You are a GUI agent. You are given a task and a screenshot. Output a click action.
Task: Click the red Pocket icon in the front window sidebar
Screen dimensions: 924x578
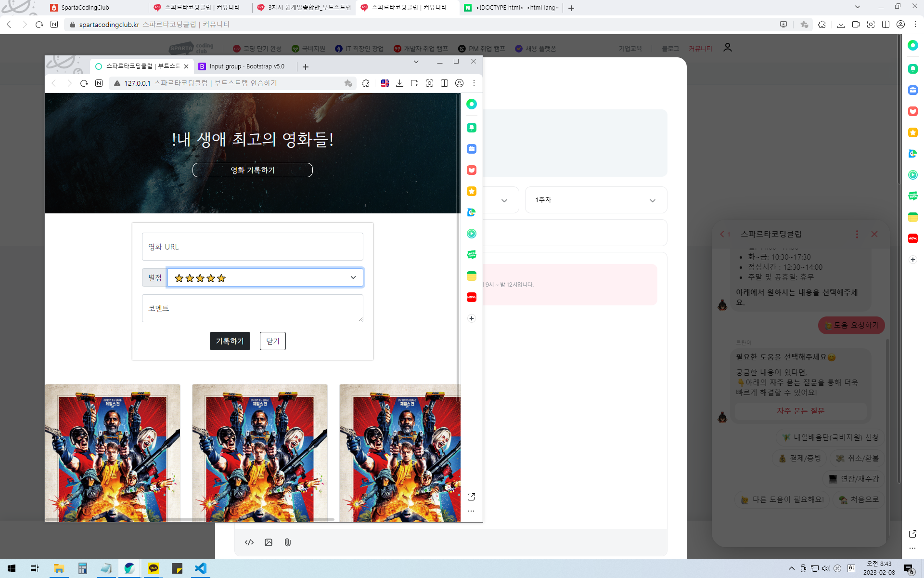pos(472,170)
